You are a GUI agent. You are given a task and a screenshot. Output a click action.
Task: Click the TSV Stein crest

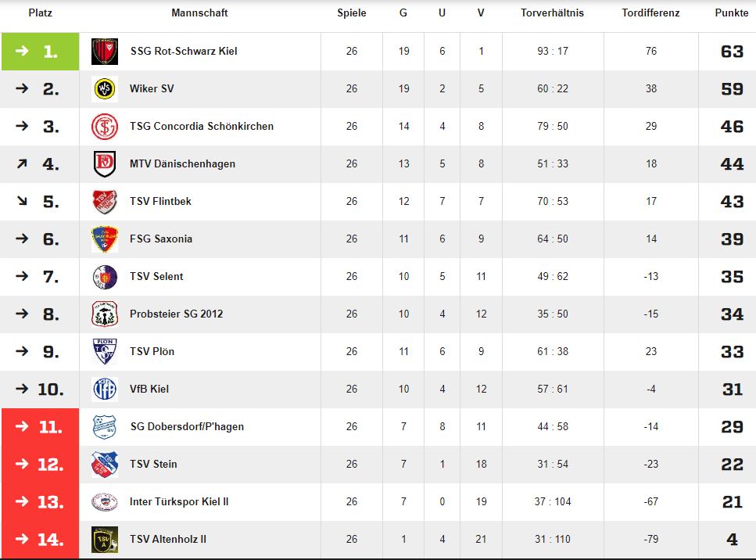coord(105,465)
